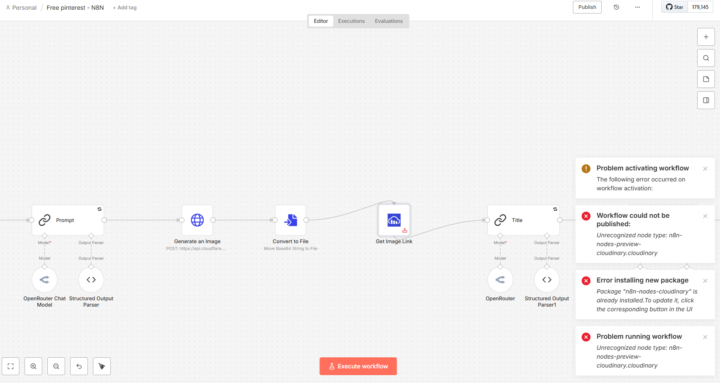Click the tidy up workflow icon
This screenshot has height=384, width=720.
pyautogui.click(x=101, y=366)
